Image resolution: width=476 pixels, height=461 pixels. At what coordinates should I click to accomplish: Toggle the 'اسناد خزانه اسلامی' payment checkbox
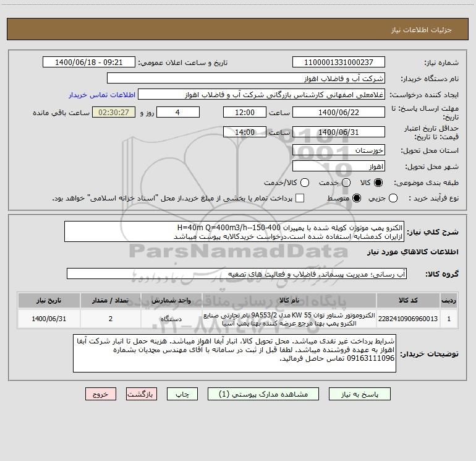coord(300,198)
